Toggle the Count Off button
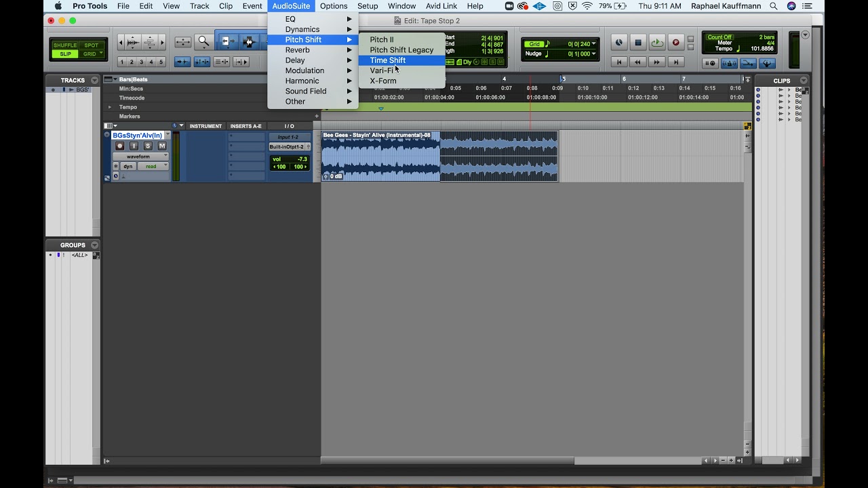Image resolution: width=868 pixels, height=488 pixels. [719, 37]
